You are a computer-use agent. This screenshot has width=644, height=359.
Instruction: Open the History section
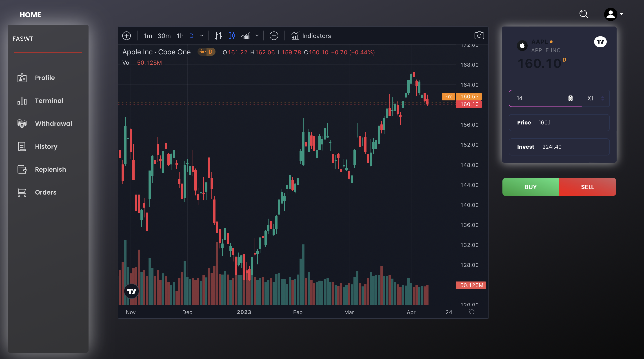pos(46,146)
